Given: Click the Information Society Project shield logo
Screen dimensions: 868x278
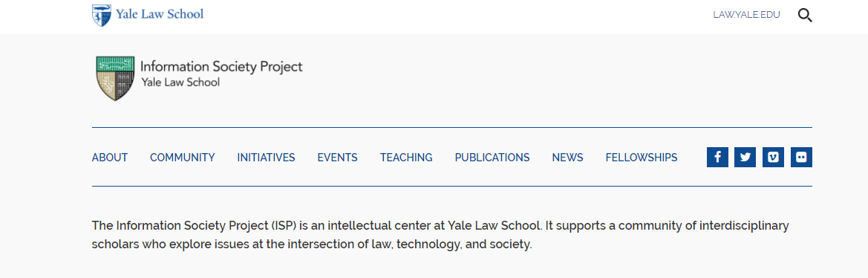Looking at the screenshot, I should tap(115, 78).
